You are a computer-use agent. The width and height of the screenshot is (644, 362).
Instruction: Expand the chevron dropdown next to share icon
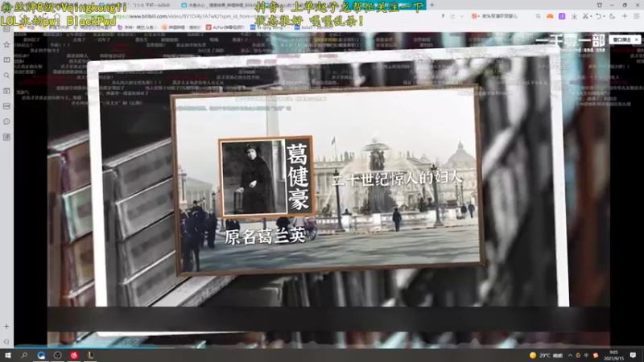click(461, 16)
